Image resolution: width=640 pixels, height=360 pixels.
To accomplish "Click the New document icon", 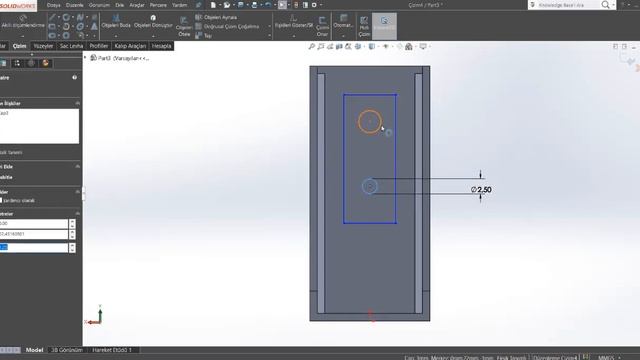I will (x=213, y=5).
